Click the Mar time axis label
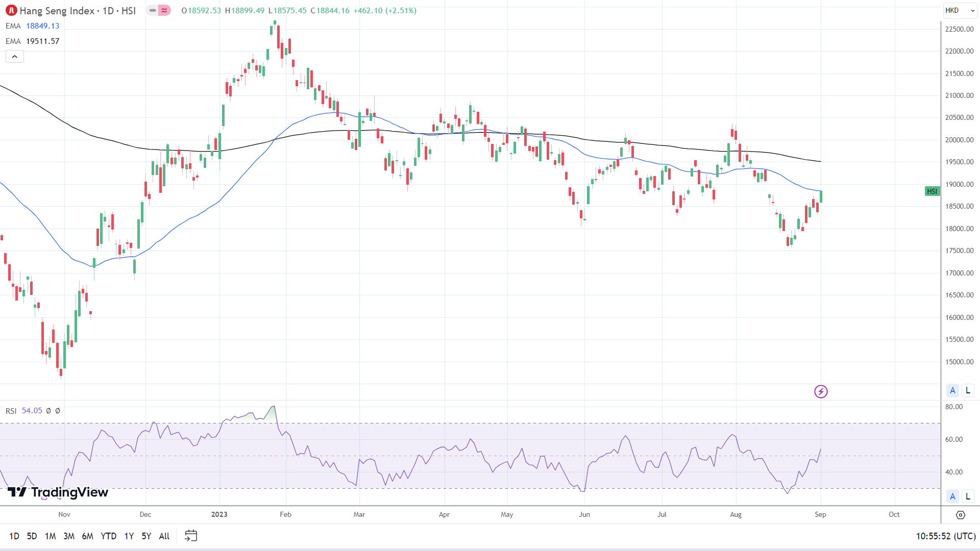Viewport: 980px width, 551px height. click(359, 515)
